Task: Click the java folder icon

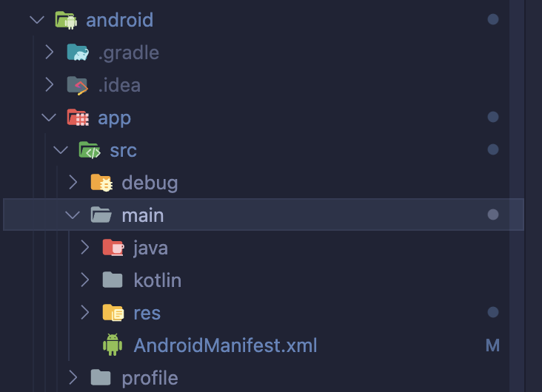Action: 113,248
